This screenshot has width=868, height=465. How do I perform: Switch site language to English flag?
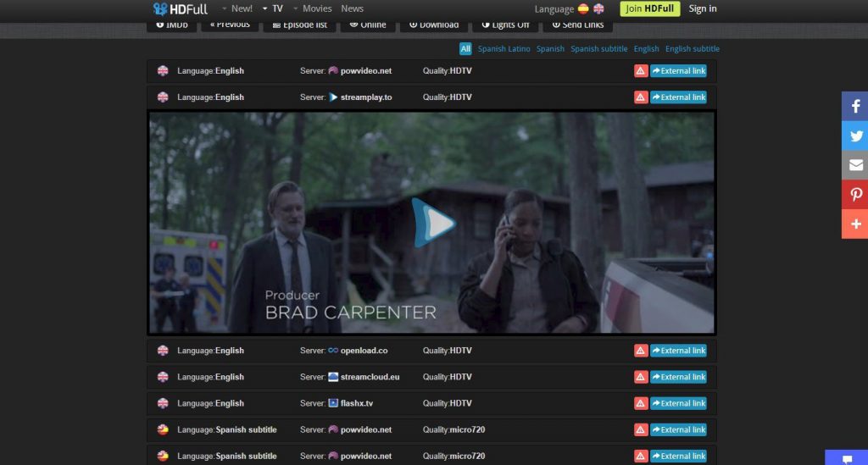[x=598, y=8]
